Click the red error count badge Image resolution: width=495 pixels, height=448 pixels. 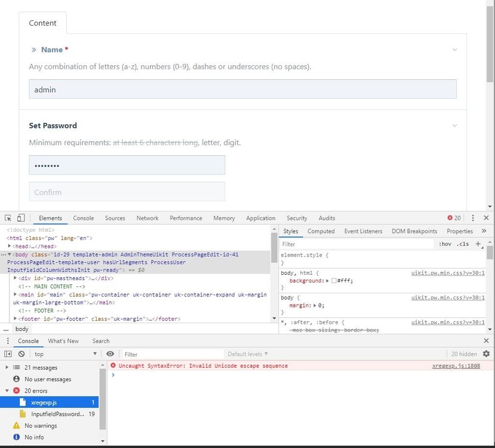[454, 218]
